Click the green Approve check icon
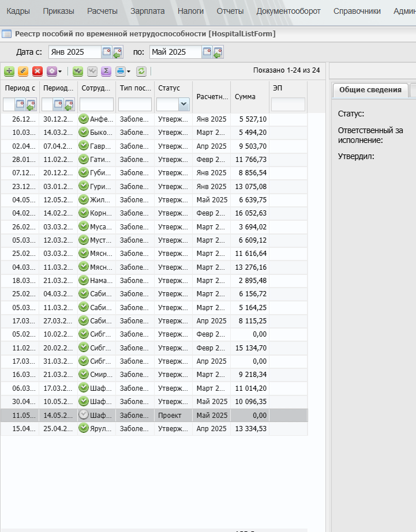Screen dimensions: 416x532 click(x=78, y=71)
